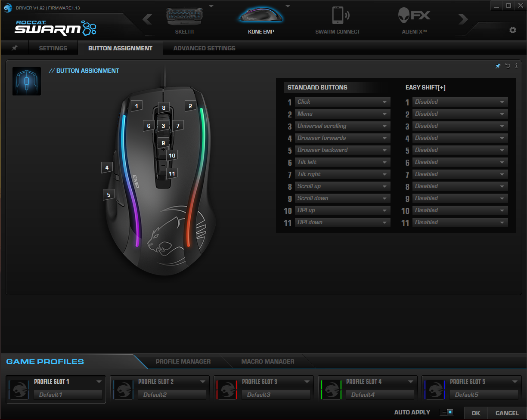
Task: Expand the KONE EMP device arrow
Action: (288, 6)
